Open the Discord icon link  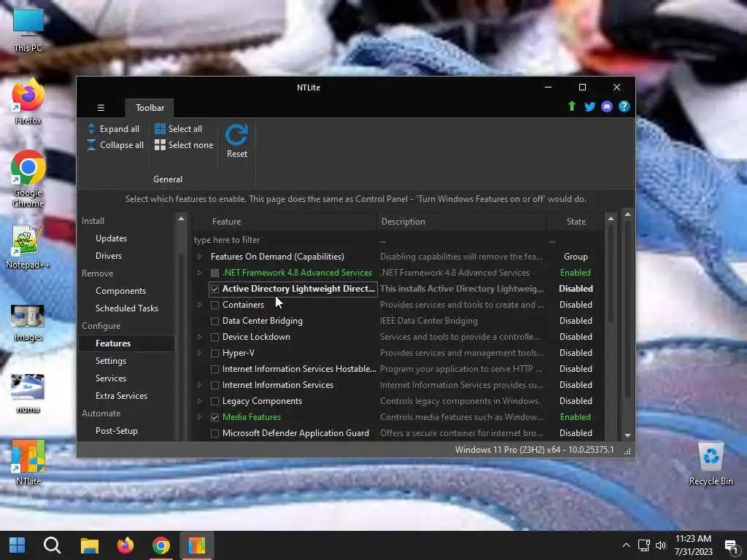pos(607,106)
